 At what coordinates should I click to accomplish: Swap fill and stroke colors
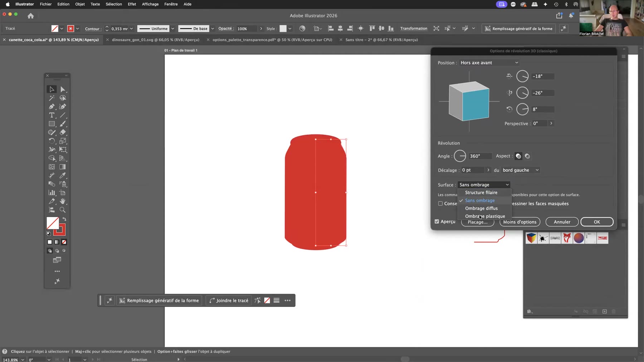[x=64, y=219]
